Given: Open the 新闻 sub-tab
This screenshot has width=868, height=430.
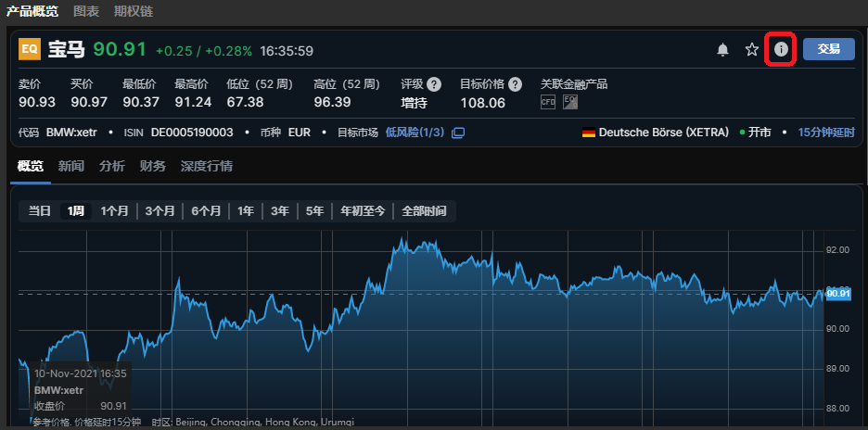Looking at the screenshot, I should pyautogui.click(x=70, y=166).
